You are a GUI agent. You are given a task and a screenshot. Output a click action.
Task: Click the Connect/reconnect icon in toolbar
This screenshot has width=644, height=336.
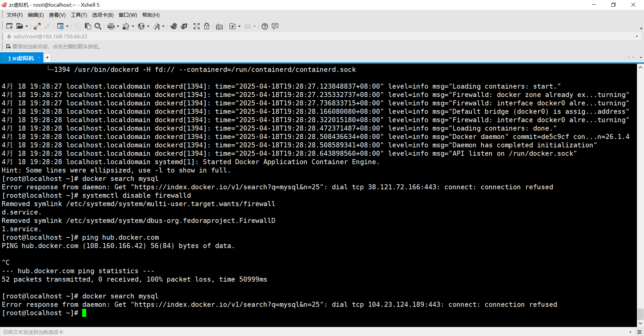(x=37, y=26)
